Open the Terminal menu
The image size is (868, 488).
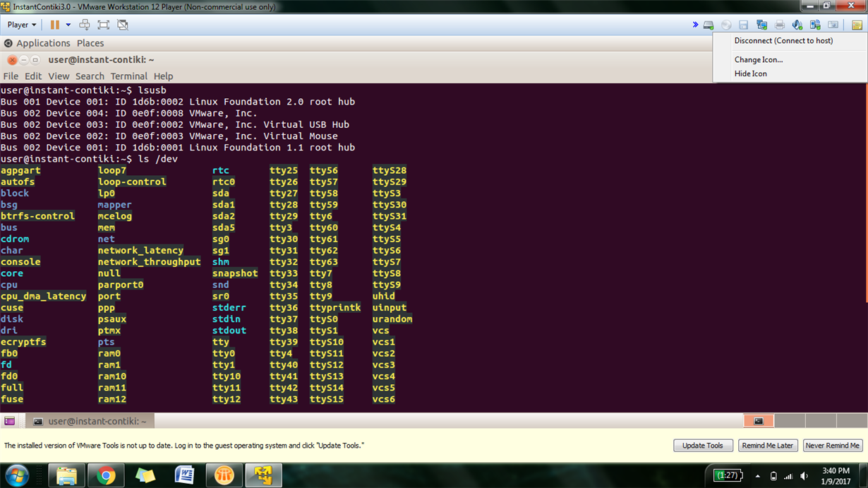[x=128, y=76]
